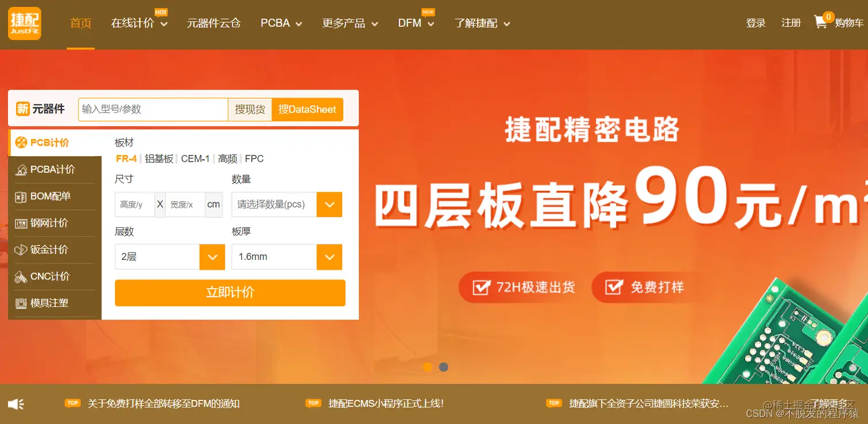Click the 72H极速出货 checkmark icon
This screenshot has height=424, width=868.
[x=481, y=287]
